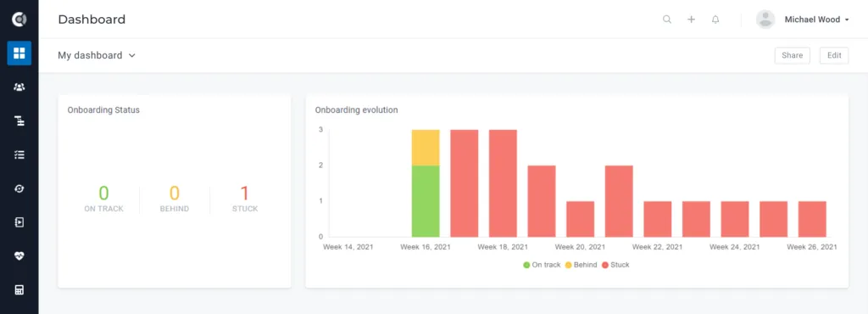Open the calculator sidebar icon
Screen dimensions: 868x314
pos(19,289)
